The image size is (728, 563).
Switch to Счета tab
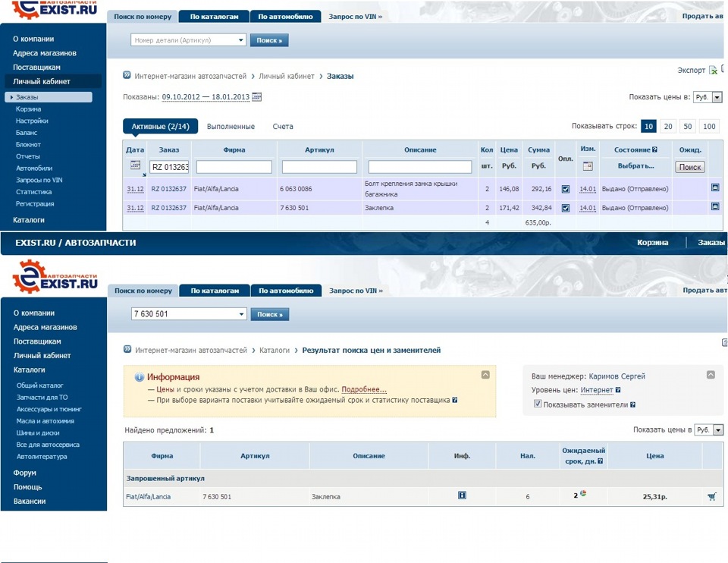pos(283,127)
